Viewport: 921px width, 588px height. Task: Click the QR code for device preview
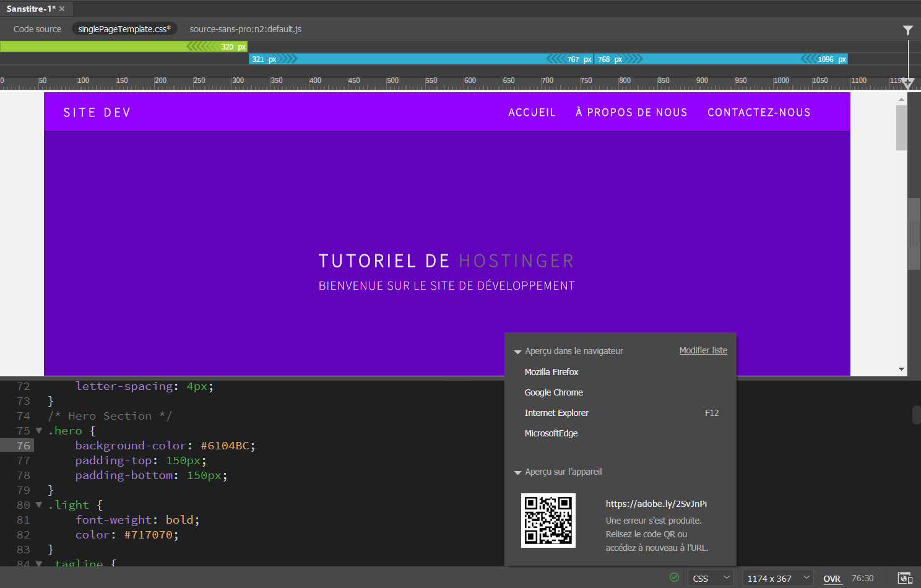pyautogui.click(x=548, y=520)
